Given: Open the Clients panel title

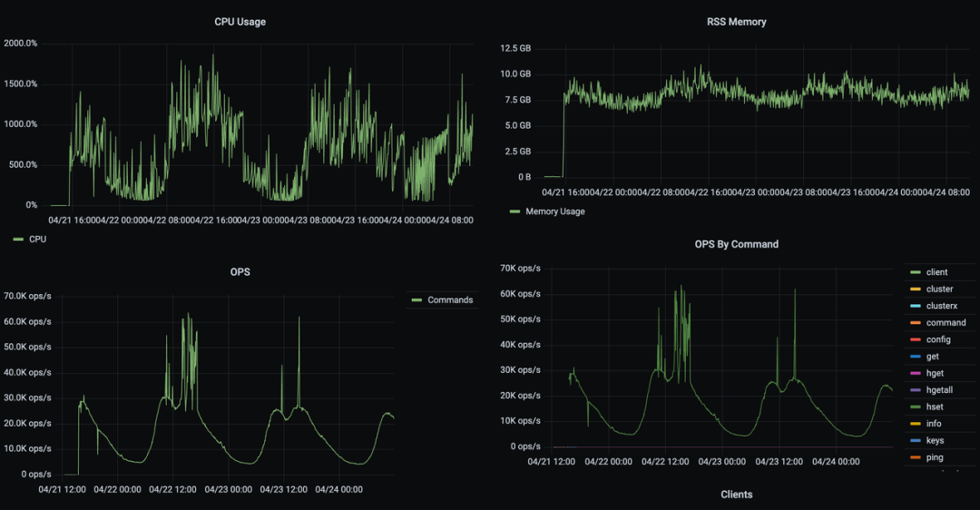Looking at the screenshot, I should tap(736, 495).
